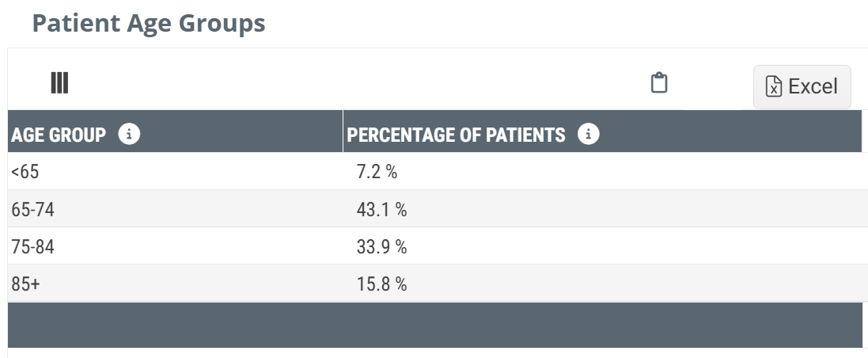Open the column visibility icon

[x=59, y=82]
